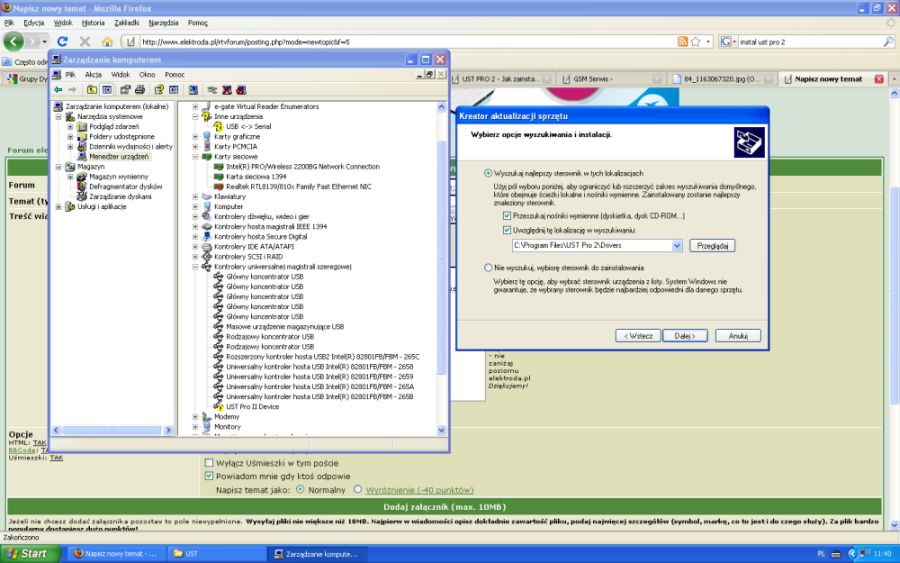
Task: Toggle the show/hide console tree icon
Action: (x=107, y=90)
